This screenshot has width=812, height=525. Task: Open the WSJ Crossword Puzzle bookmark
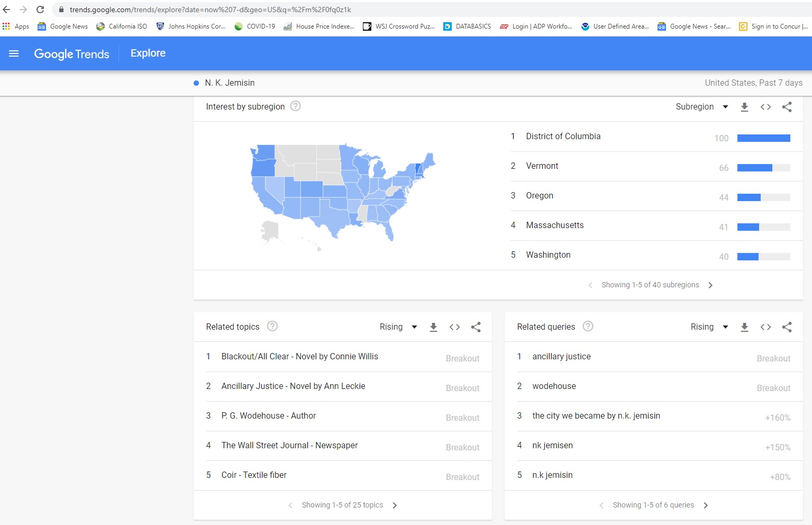click(x=399, y=26)
